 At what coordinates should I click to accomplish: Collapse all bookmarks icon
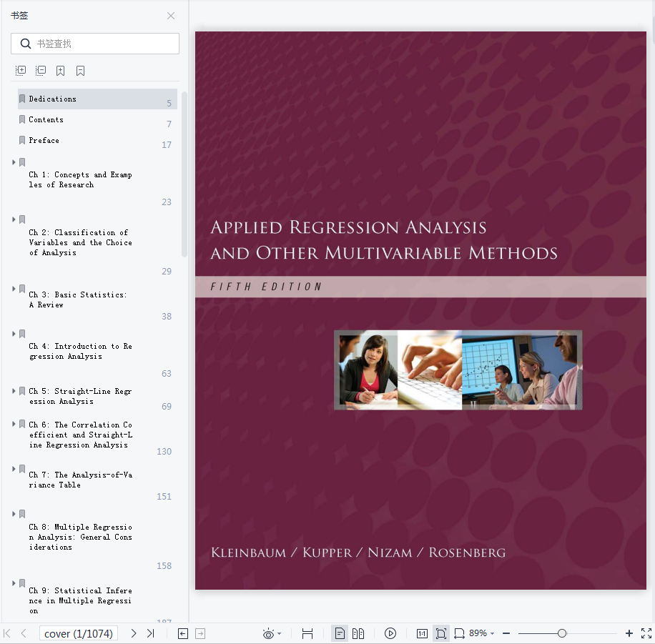point(41,71)
